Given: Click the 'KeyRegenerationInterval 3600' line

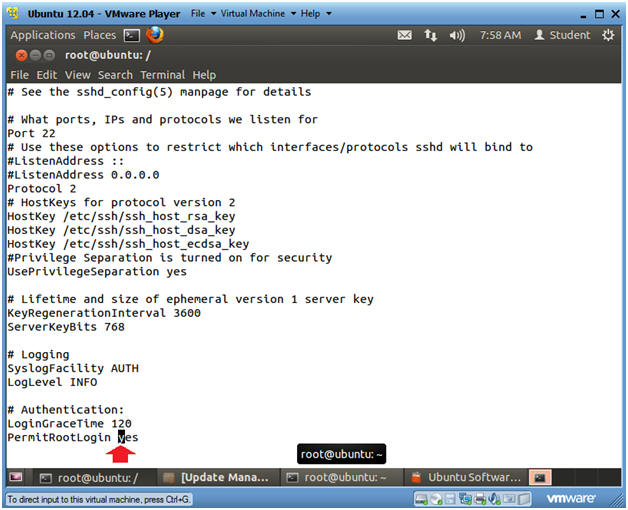Looking at the screenshot, I should (x=104, y=313).
